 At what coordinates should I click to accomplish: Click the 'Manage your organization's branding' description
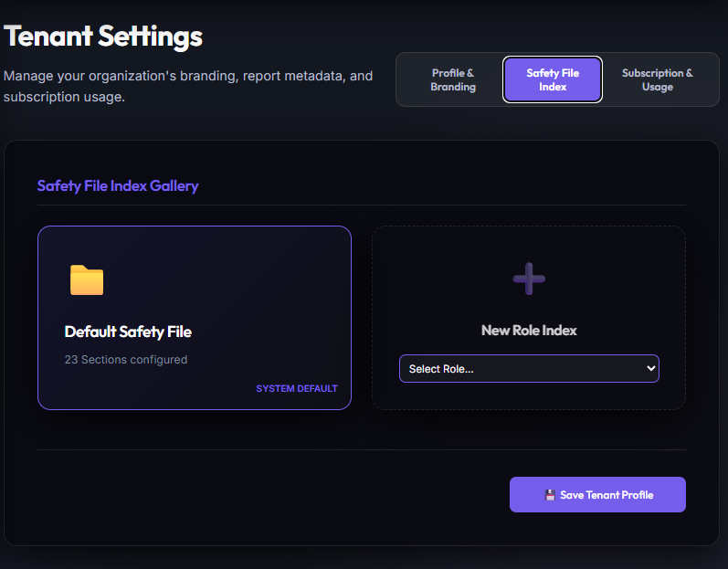point(188,87)
